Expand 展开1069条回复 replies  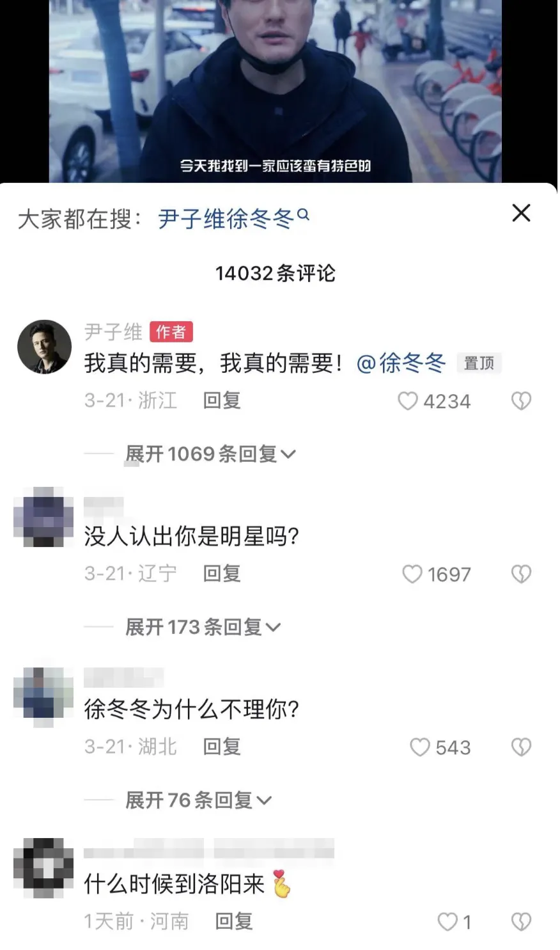[x=210, y=454]
